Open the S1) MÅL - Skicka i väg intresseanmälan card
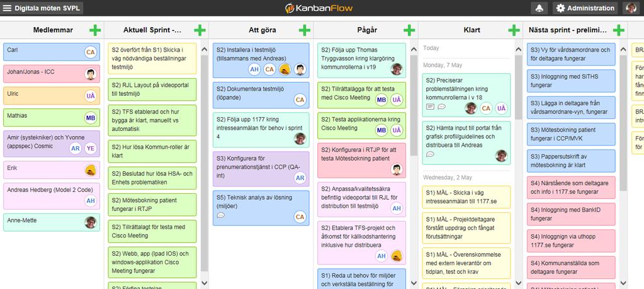The image size is (644, 289). coord(466,197)
